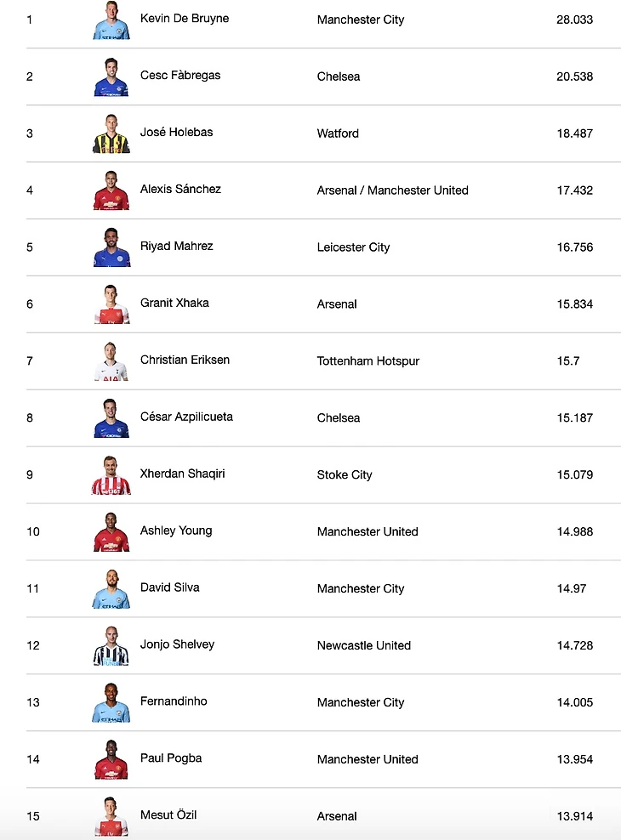This screenshot has width=621, height=840.
Task: Select Xherdan Shaqiri player thumbnail
Action: [111, 475]
